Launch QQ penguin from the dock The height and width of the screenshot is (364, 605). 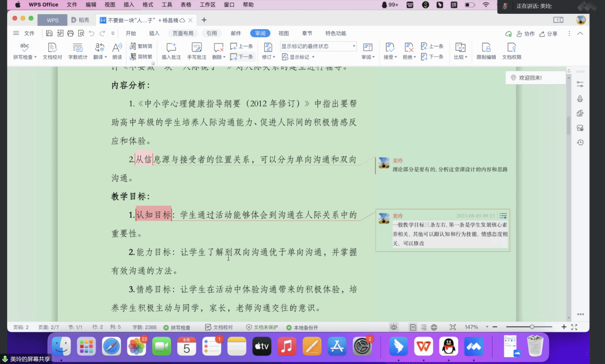pyautogui.click(x=448, y=346)
